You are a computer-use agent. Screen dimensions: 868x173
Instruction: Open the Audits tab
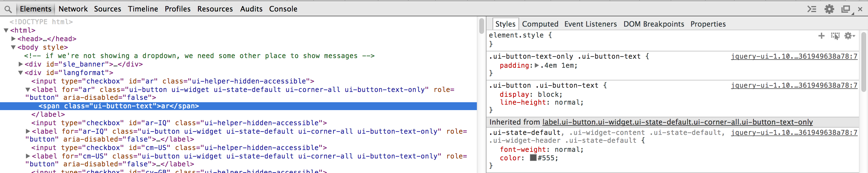pyautogui.click(x=251, y=9)
